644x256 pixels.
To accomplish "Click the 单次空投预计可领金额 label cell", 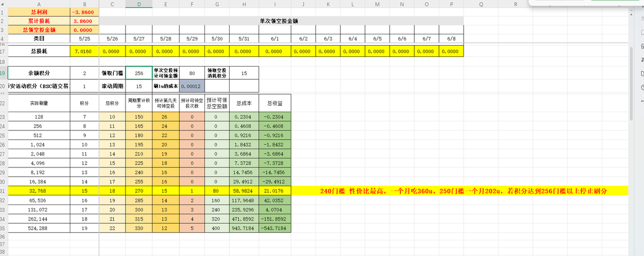I will 165,72.
